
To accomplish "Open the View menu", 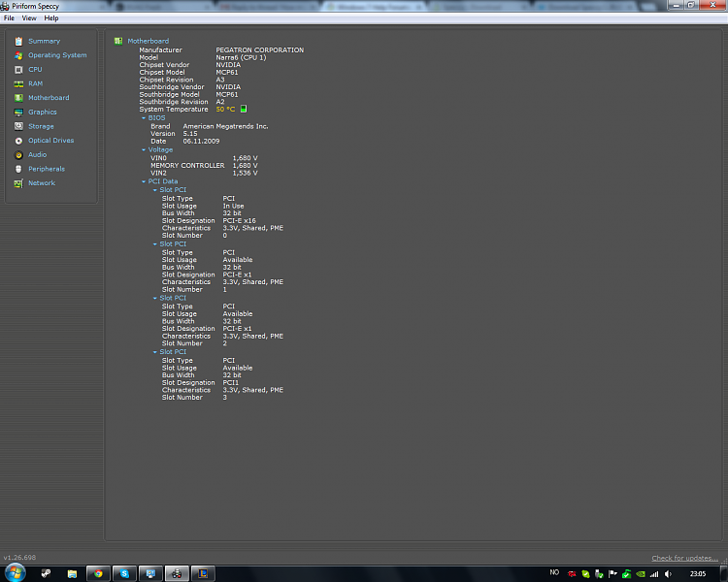I will (29, 18).
